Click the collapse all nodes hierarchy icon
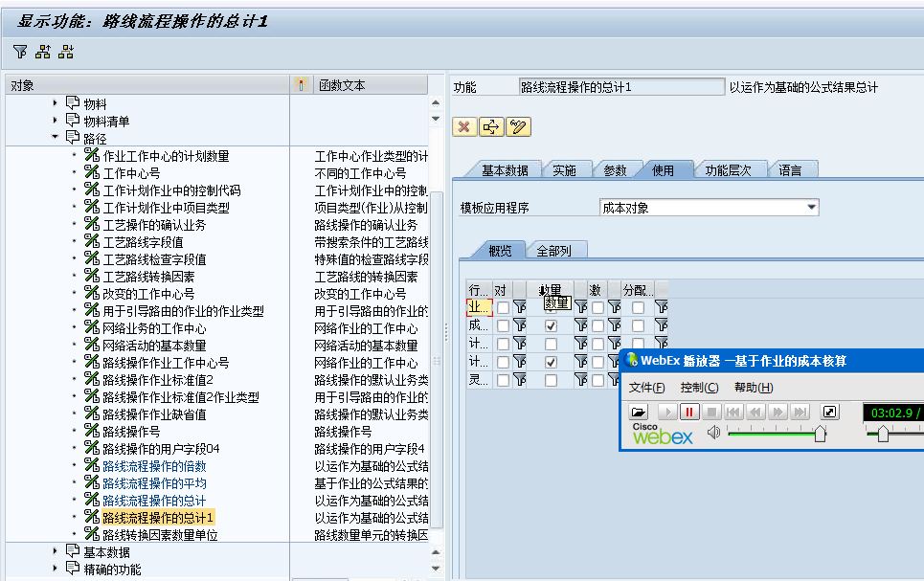924x581 pixels. (66, 52)
